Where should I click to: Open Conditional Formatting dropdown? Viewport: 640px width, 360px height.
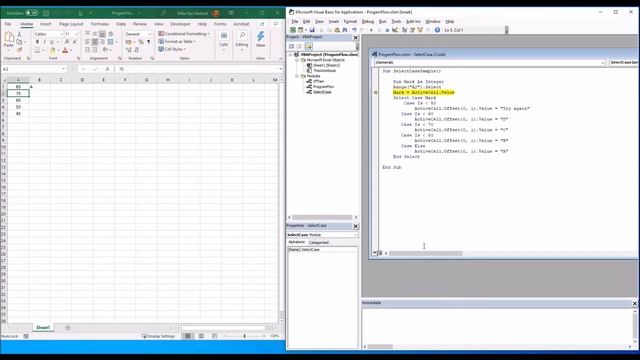(x=184, y=33)
